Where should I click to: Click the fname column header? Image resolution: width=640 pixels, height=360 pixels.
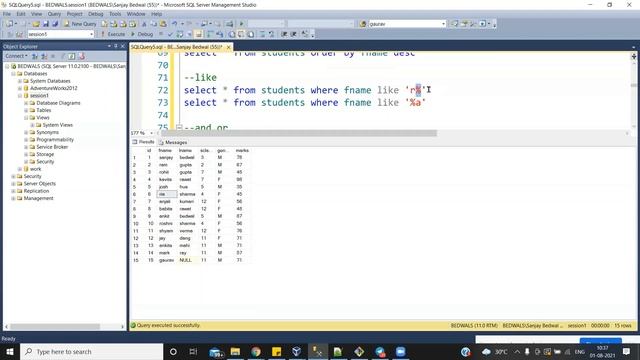(165, 151)
